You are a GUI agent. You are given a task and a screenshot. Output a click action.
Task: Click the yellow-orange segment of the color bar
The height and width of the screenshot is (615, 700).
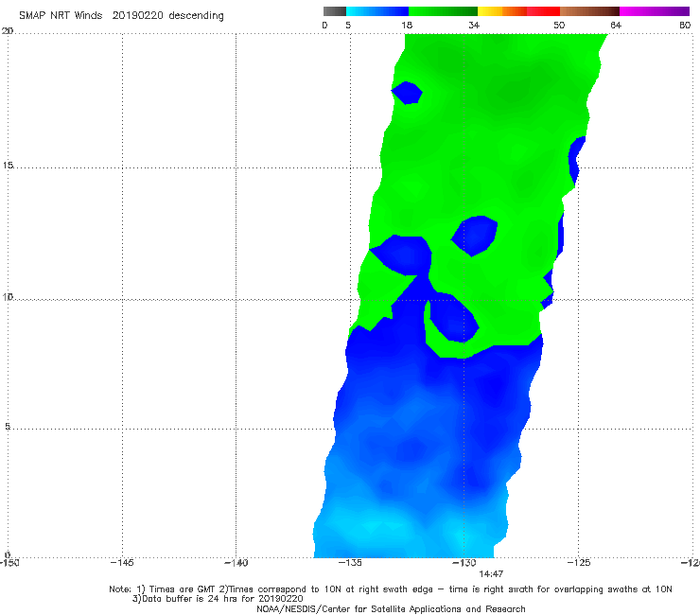501,11
